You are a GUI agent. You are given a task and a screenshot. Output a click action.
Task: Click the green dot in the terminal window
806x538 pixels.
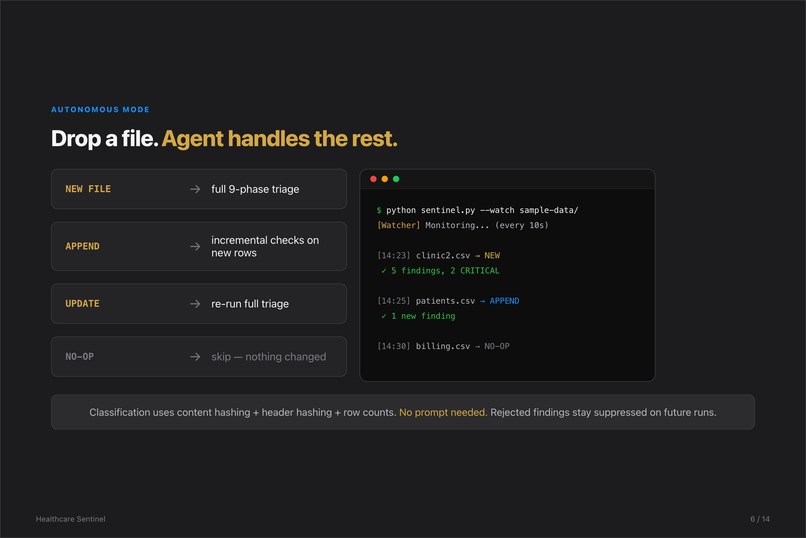pyautogui.click(x=396, y=179)
